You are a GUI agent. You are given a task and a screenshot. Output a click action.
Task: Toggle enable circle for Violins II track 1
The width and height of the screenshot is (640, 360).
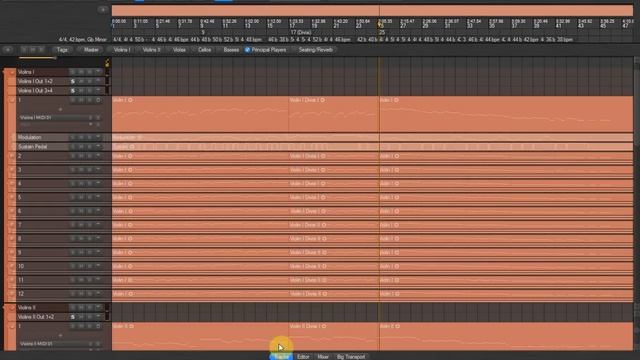pyautogui.click(x=12, y=327)
